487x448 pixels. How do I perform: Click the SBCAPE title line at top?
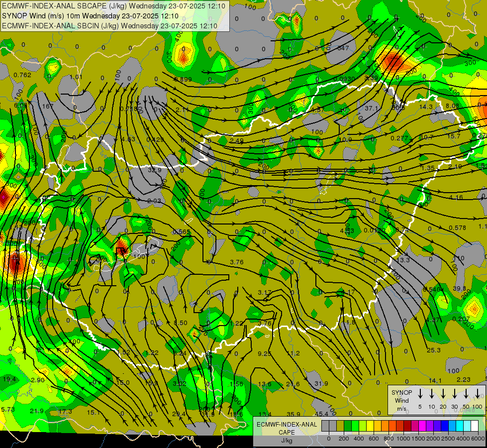(x=114, y=5)
